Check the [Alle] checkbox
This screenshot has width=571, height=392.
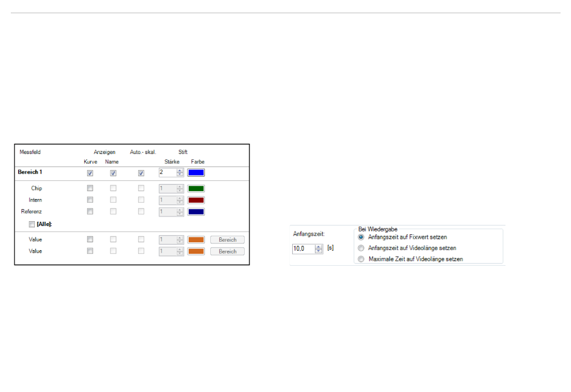pos(32,224)
